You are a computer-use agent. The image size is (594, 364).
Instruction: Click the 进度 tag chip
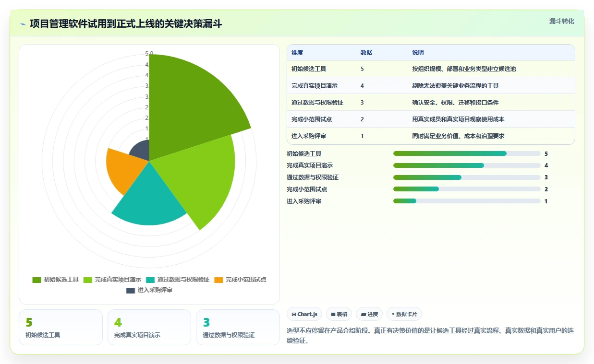click(369, 314)
